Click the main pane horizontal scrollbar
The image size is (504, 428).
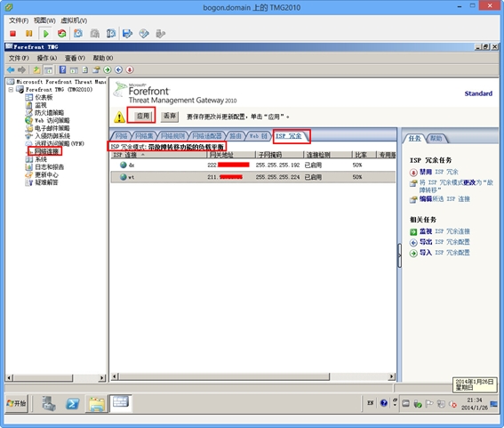click(x=224, y=376)
